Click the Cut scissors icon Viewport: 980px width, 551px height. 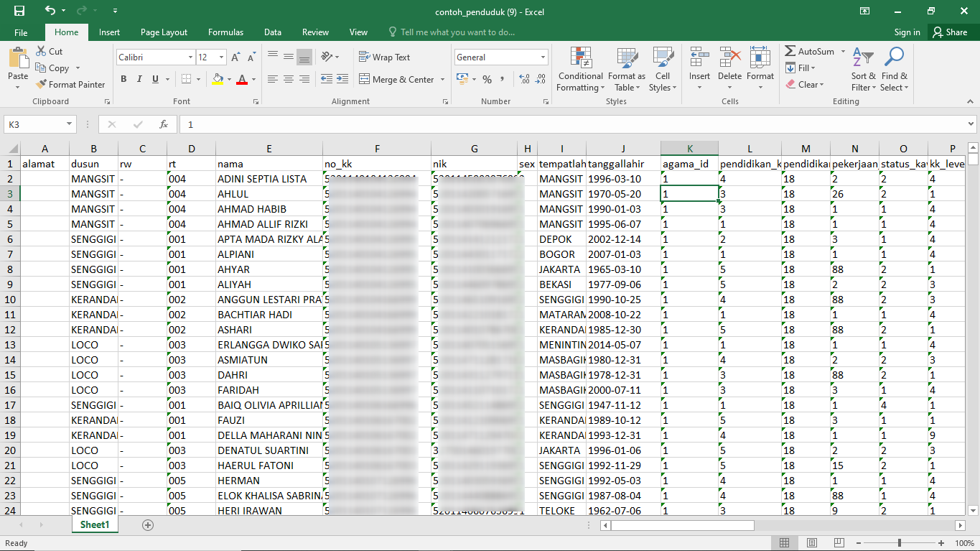(x=40, y=52)
